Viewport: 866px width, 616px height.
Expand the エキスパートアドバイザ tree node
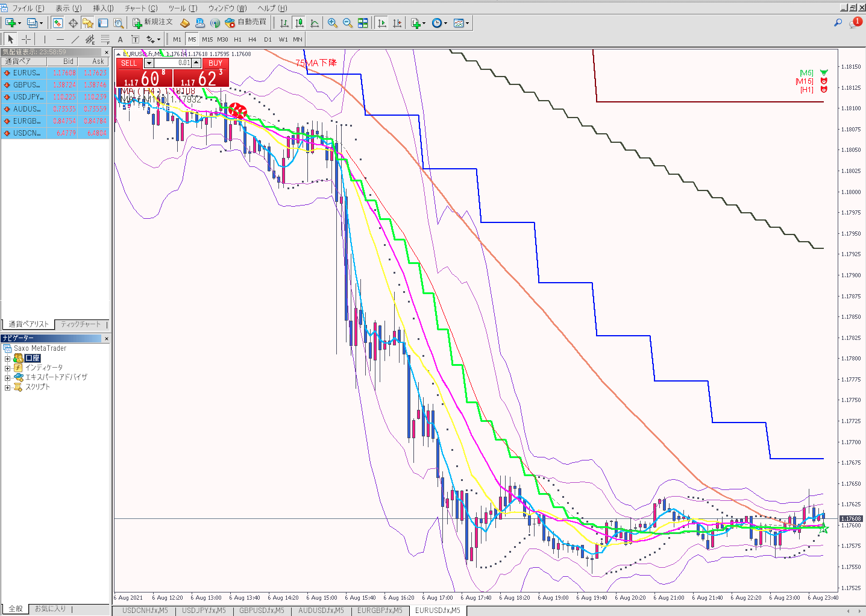point(7,377)
